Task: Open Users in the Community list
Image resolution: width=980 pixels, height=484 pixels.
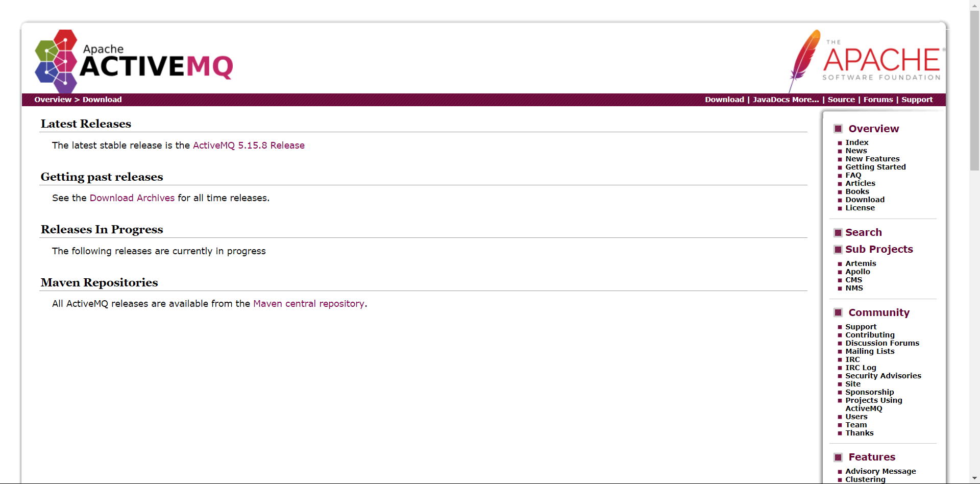Action: (856, 417)
